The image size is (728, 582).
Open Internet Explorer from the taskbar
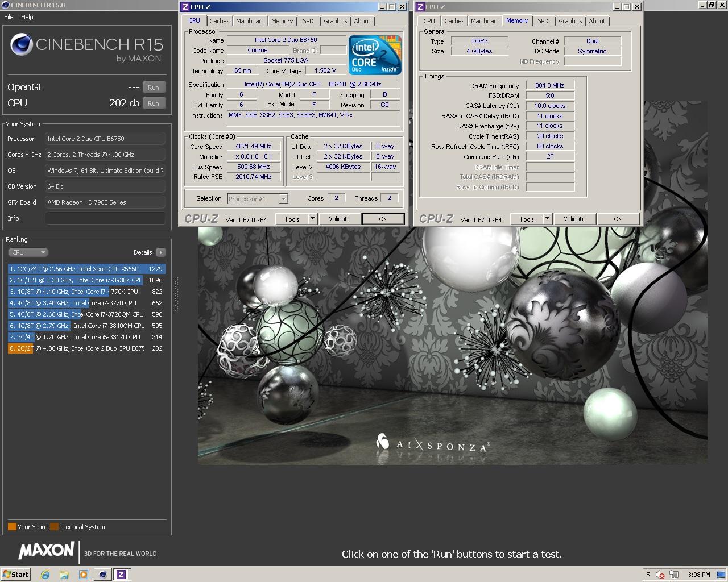(45, 574)
